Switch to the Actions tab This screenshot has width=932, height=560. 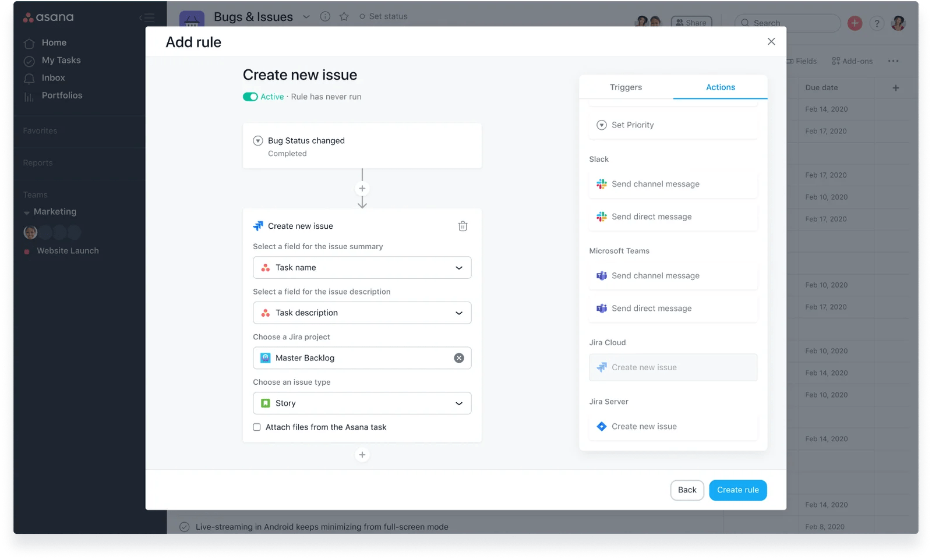[720, 87]
